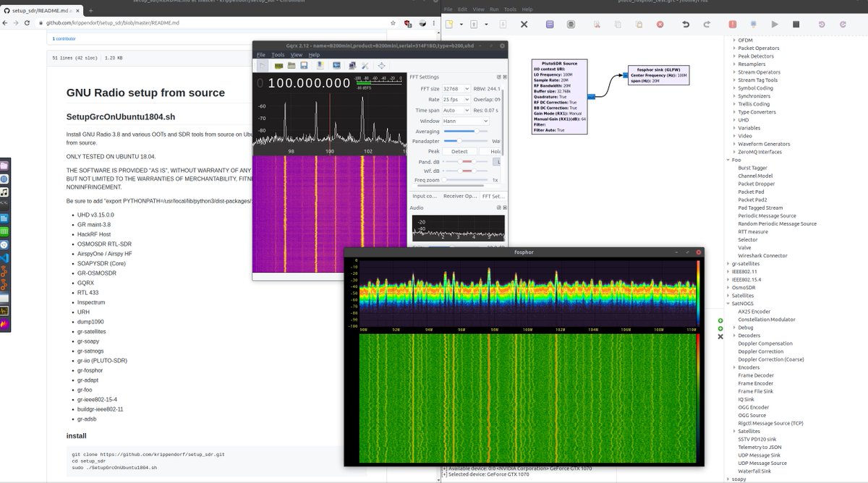Image resolution: width=868 pixels, height=483 pixels.
Task: Bookmark page with Chromium star icon
Action: click(x=393, y=23)
